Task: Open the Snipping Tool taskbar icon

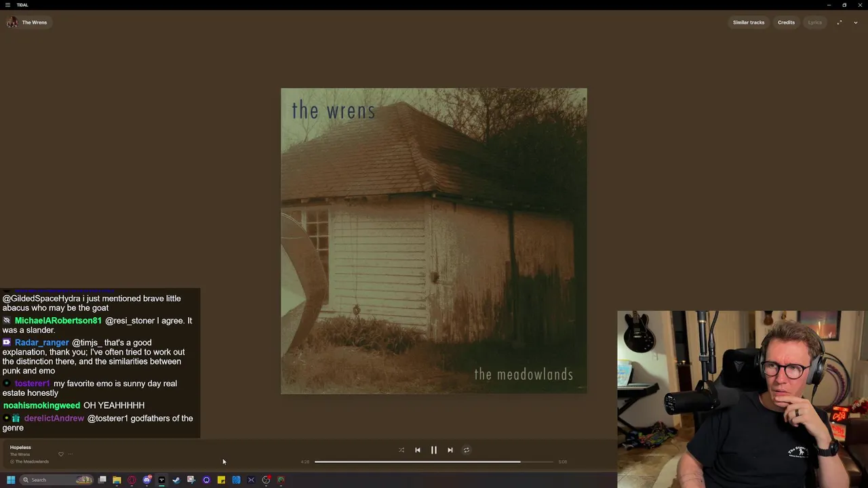Action: [191, 480]
